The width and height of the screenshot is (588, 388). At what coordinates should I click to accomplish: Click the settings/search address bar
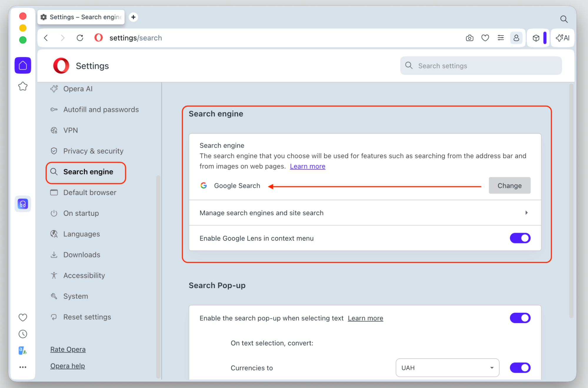pos(136,38)
